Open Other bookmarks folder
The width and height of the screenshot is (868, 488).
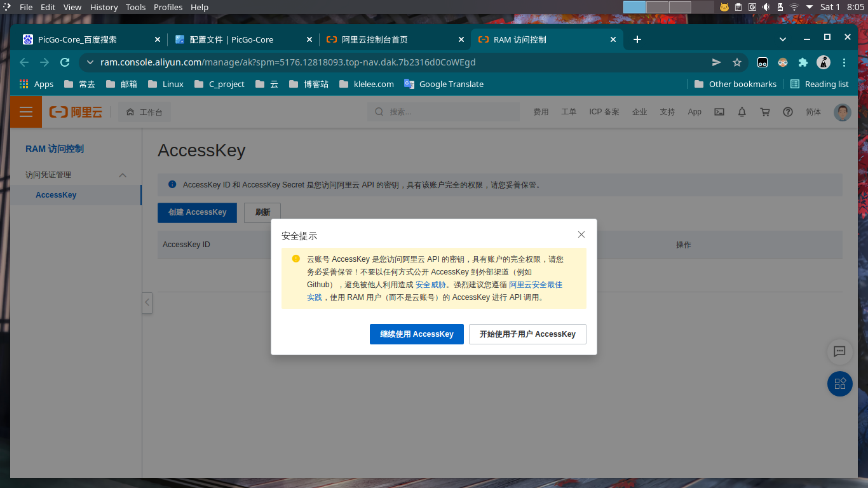point(735,84)
